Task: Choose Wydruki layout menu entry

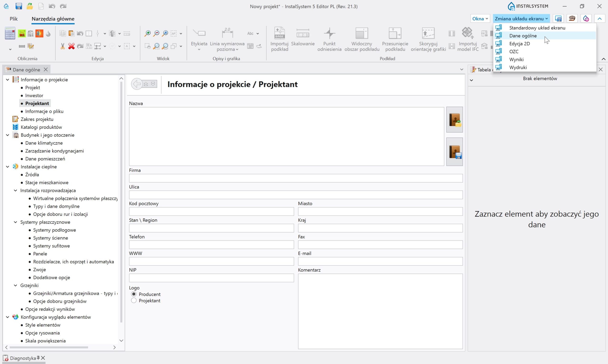Action: 545,67
